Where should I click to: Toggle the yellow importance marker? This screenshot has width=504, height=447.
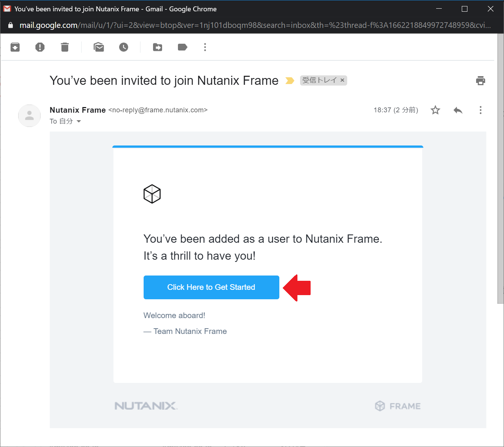pos(290,81)
